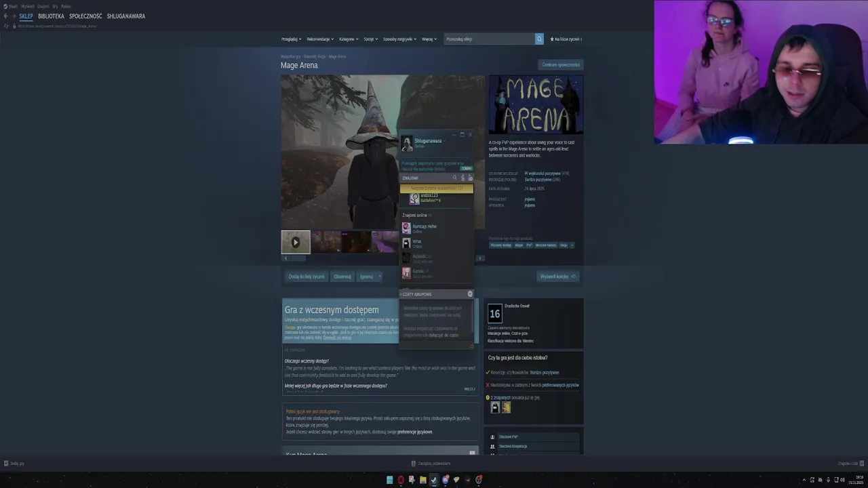The height and width of the screenshot is (488, 868).
Task: Open the preferencje językowe link
Action: point(415,432)
